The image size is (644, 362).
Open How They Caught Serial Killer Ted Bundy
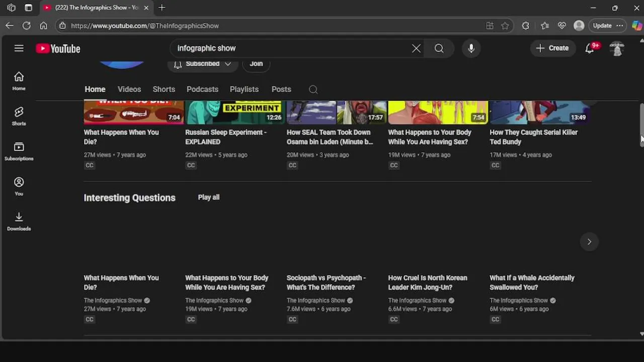(533, 137)
